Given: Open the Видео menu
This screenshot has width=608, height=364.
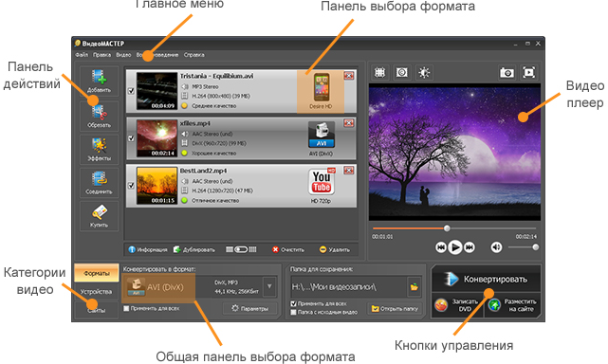Looking at the screenshot, I should click(123, 55).
